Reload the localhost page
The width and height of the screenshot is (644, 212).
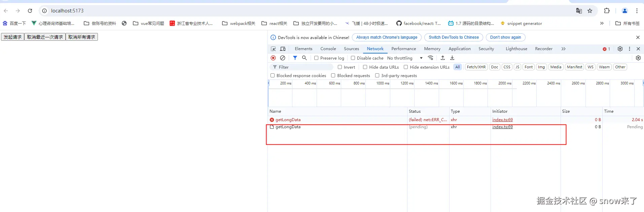pyautogui.click(x=30, y=11)
